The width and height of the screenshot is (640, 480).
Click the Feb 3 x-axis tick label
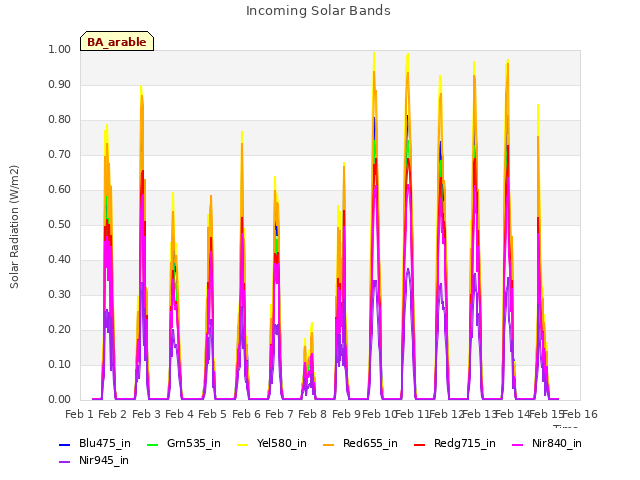click(146, 415)
